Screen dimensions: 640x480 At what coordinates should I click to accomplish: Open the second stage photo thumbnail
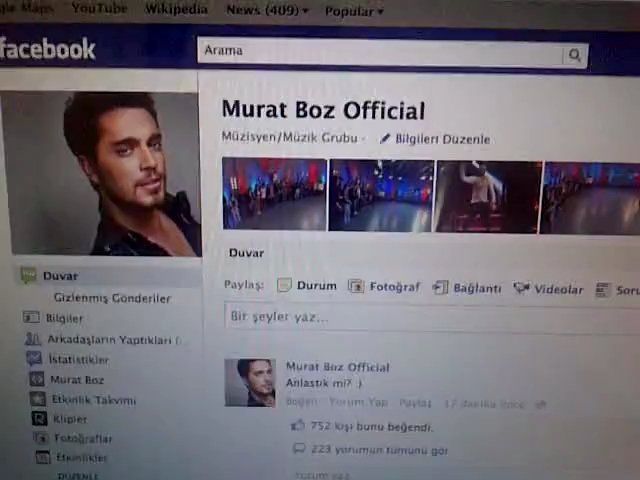(x=381, y=196)
